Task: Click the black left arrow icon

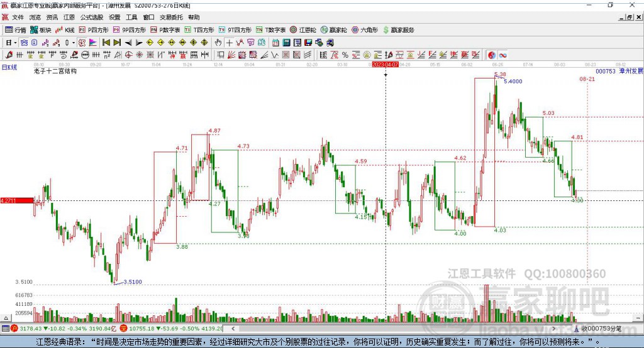Action: tap(128, 43)
